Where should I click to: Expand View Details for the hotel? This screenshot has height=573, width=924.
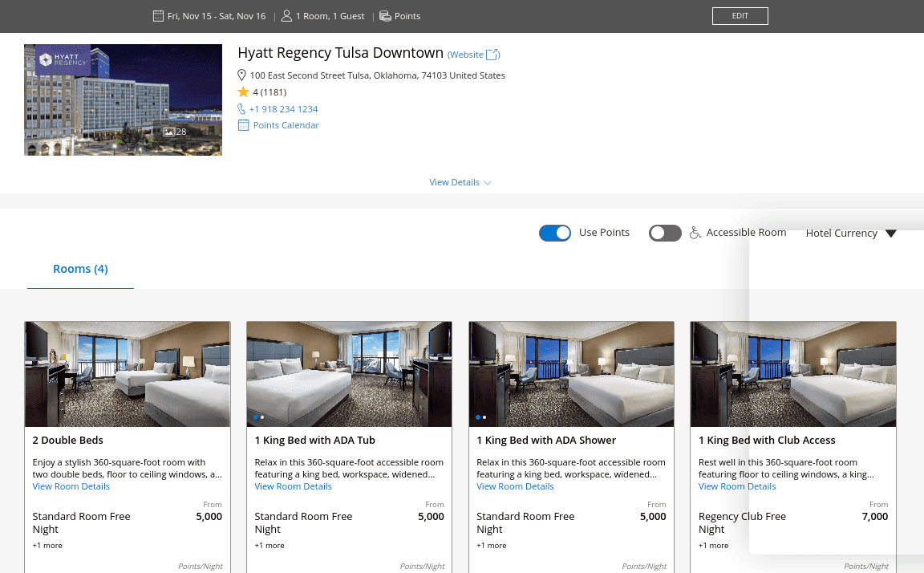(x=460, y=182)
